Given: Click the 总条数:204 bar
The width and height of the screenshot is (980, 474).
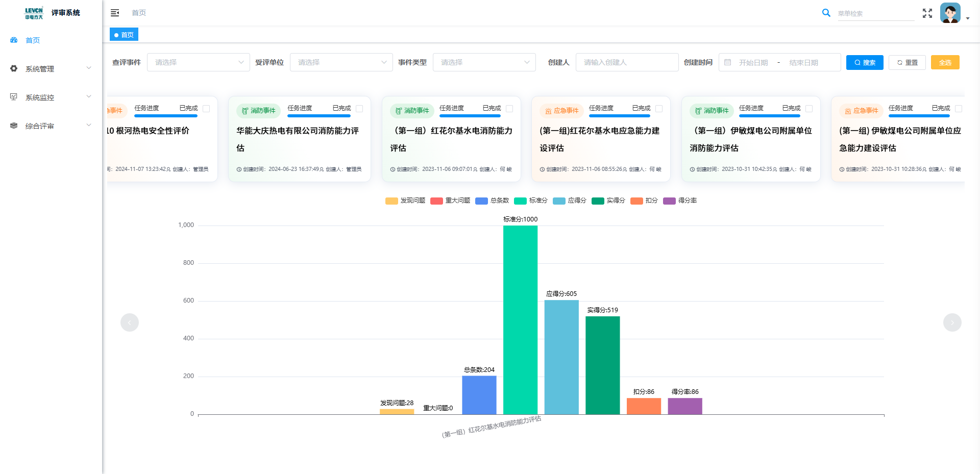Looking at the screenshot, I should tap(479, 395).
